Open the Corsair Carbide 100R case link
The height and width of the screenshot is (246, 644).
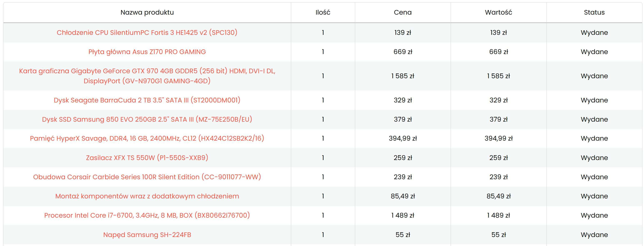click(x=147, y=177)
